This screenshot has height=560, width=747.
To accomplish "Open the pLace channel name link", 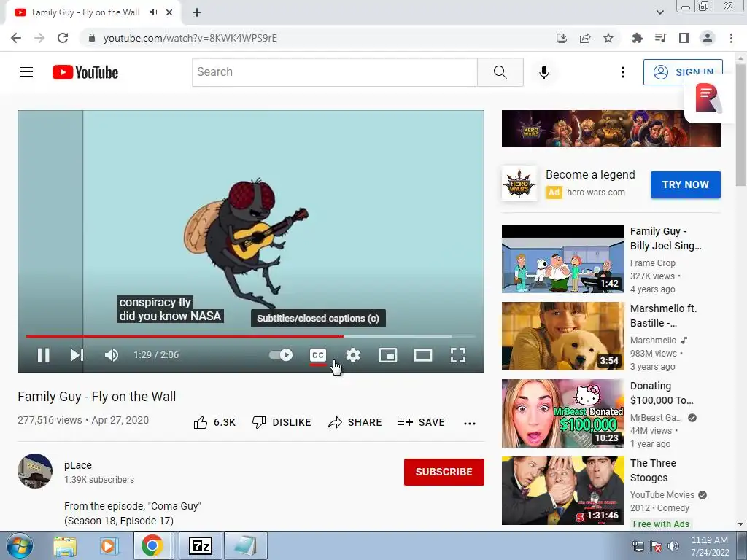I will tap(78, 465).
